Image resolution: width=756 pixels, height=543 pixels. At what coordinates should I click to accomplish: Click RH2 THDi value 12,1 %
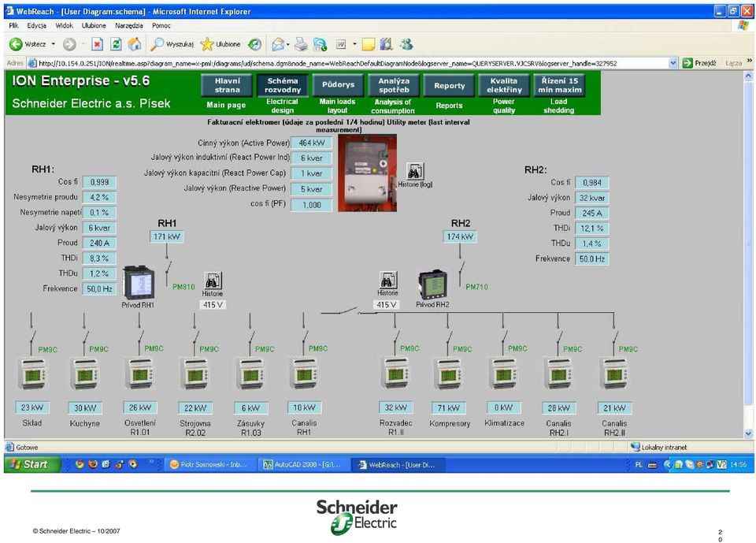click(x=592, y=229)
